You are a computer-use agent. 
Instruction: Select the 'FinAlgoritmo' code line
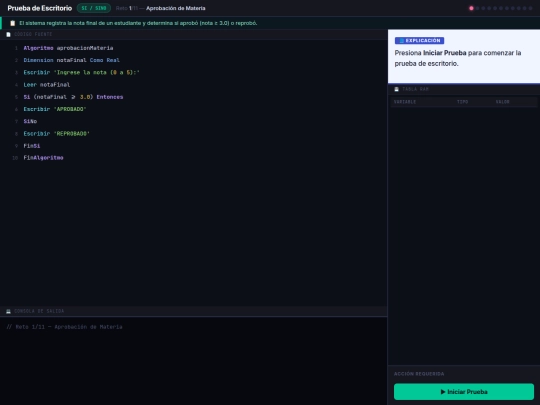43,158
